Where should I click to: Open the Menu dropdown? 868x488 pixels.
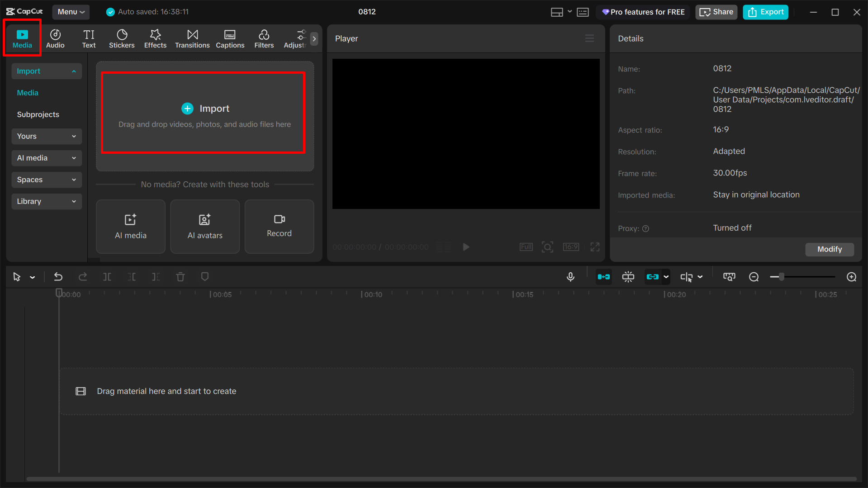tap(71, 12)
